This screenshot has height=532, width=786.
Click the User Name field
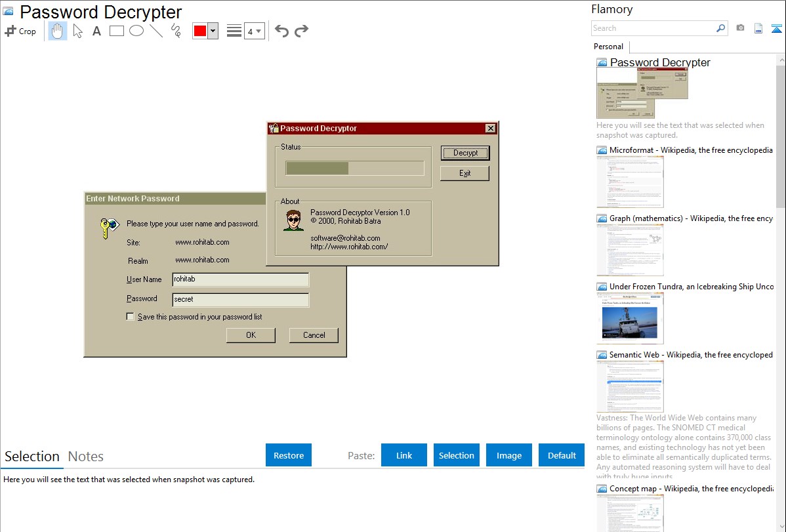(x=241, y=279)
